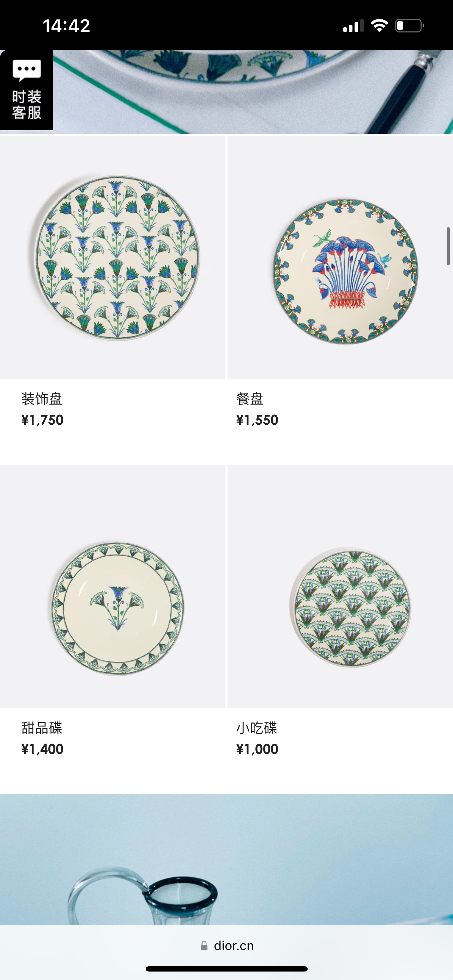Select the 装饰盘 product title
The height and width of the screenshot is (980, 453).
coord(42,399)
